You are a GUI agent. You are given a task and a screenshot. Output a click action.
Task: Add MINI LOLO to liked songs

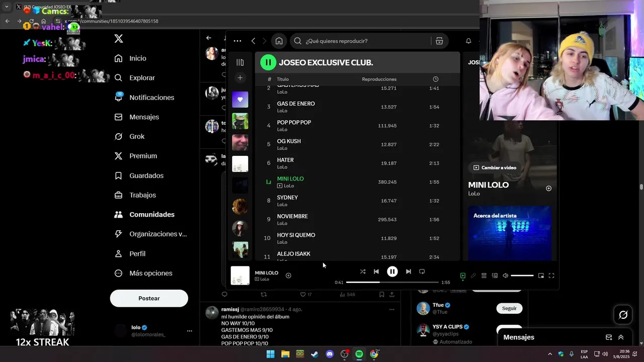(x=288, y=276)
